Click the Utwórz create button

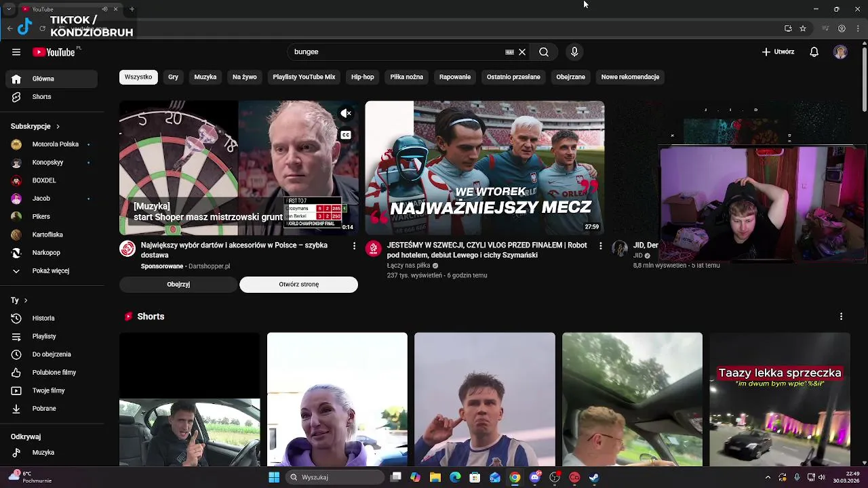click(778, 52)
